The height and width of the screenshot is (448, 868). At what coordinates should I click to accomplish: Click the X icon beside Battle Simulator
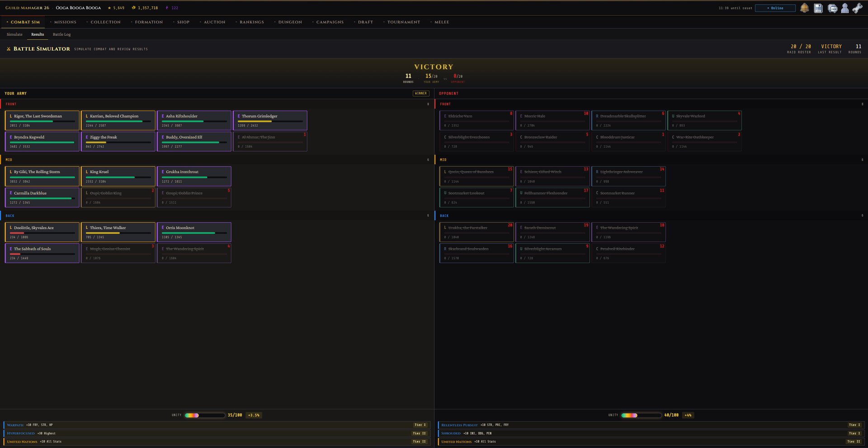(8, 49)
